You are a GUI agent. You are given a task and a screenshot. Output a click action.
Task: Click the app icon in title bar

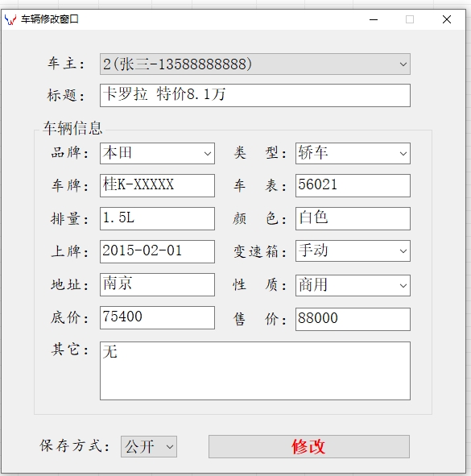tap(10, 19)
